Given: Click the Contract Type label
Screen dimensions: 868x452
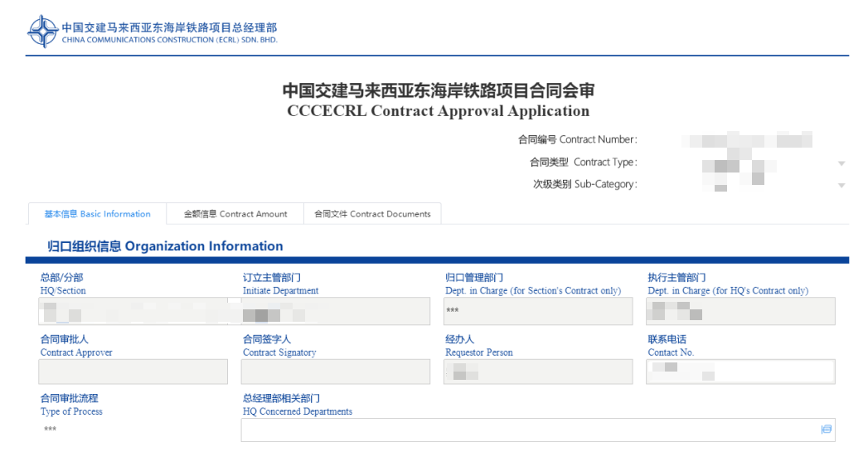Looking at the screenshot, I should pyautogui.click(x=584, y=163).
